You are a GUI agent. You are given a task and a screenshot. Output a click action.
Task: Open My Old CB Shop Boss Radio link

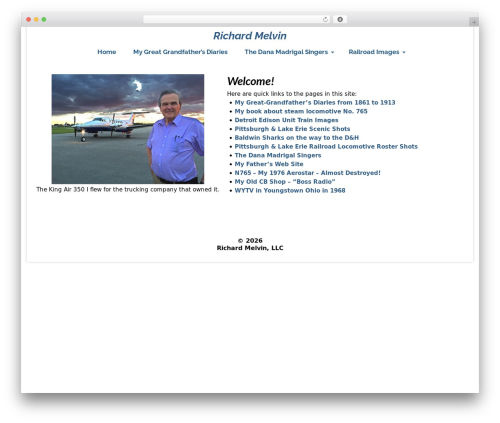coord(285,182)
